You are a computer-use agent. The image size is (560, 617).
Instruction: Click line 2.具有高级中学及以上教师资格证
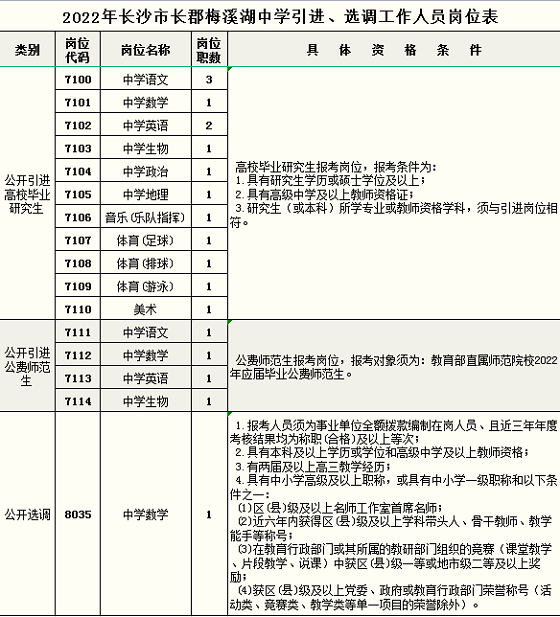[324, 194]
